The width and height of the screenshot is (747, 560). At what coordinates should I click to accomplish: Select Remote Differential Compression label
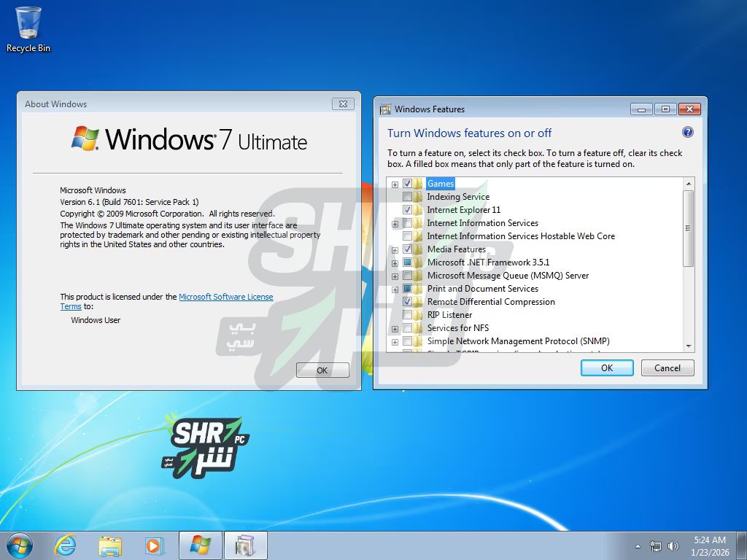coord(491,301)
